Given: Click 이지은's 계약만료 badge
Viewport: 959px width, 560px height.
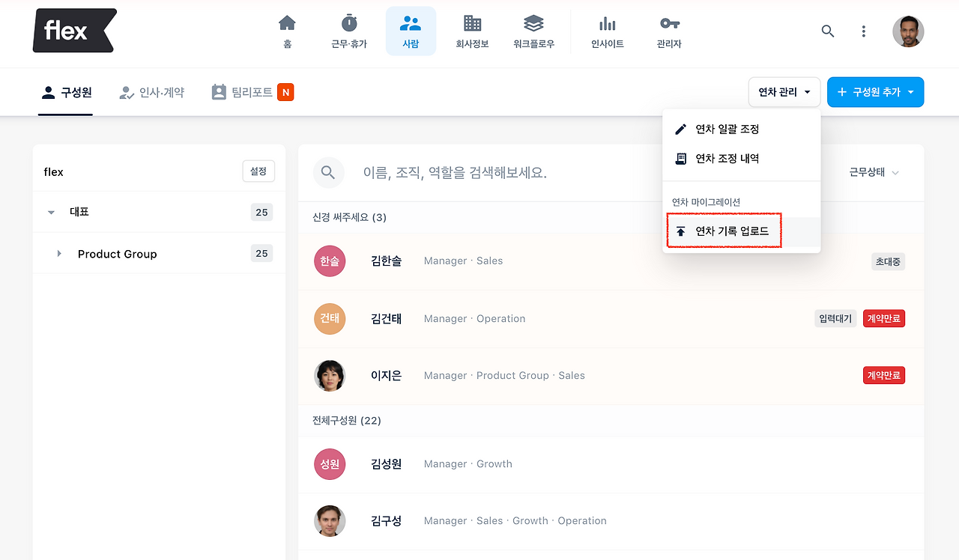Looking at the screenshot, I should pos(884,376).
